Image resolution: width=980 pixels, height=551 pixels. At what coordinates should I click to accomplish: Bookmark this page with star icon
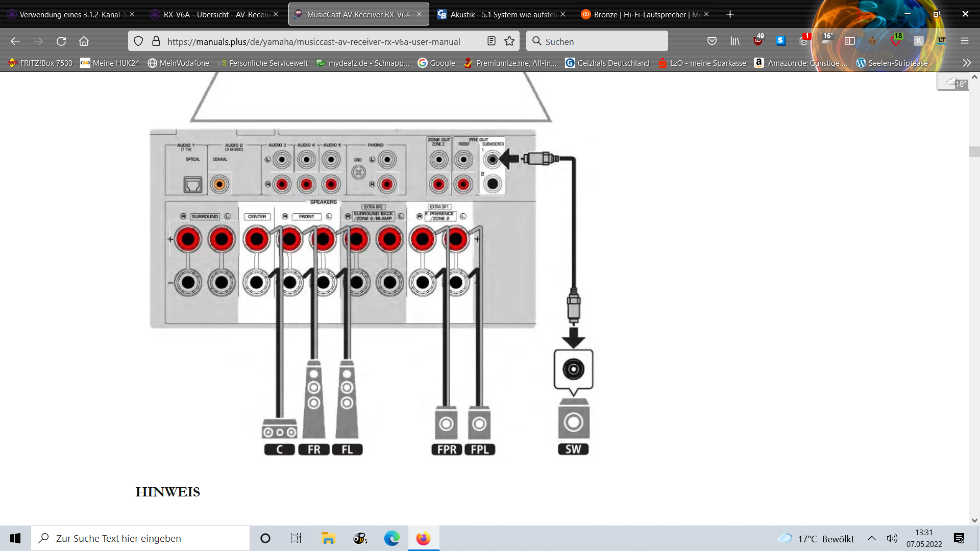(x=509, y=41)
